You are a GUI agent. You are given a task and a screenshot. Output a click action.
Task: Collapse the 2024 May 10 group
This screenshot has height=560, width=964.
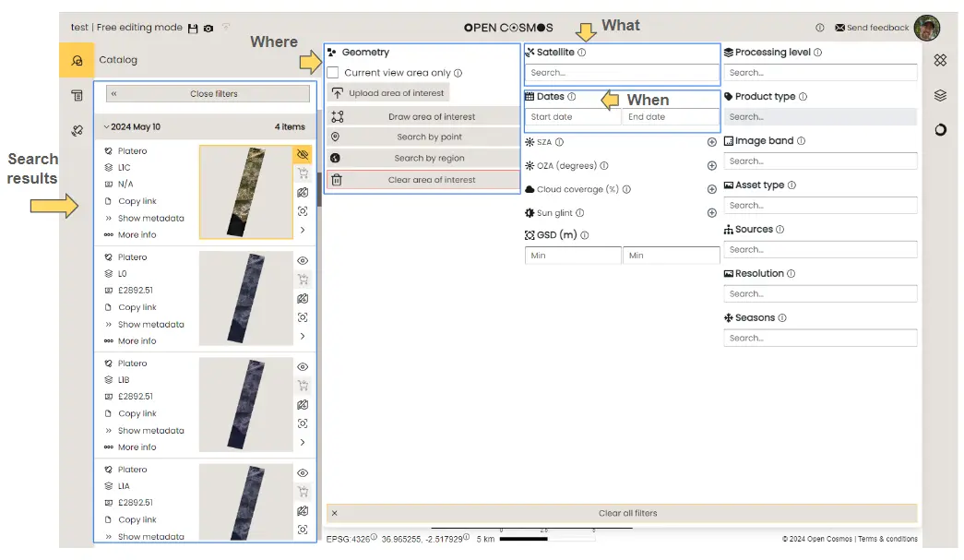pyautogui.click(x=106, y=127)
